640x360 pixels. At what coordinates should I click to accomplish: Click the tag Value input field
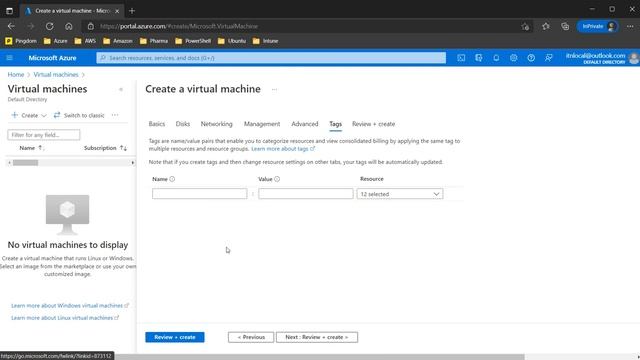tap(306, 193)
